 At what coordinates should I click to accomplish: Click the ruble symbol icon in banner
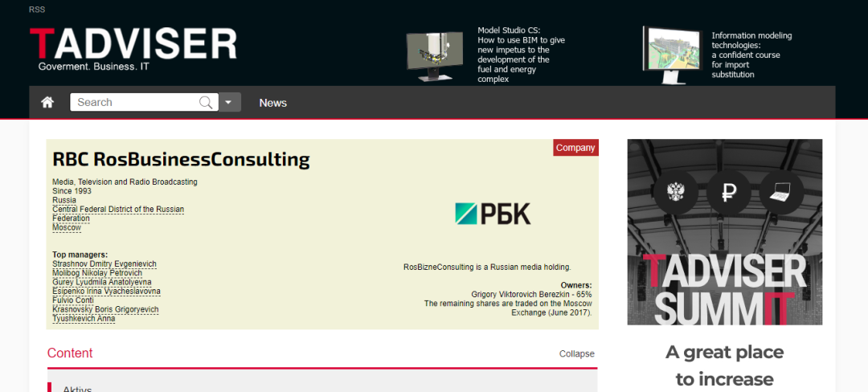(729, 193)
